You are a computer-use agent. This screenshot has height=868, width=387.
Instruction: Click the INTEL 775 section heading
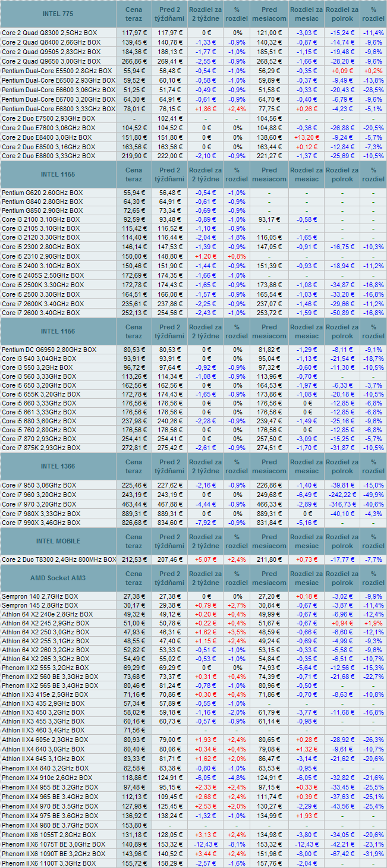pos(58,14)
